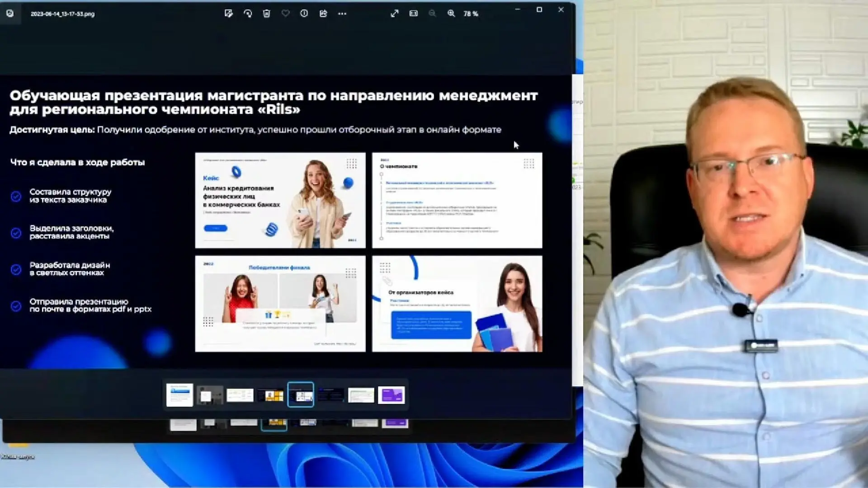Select the first white thumbnail with blue header
Image resolution: width=868 pixels, height=488 pixels.
pos(179,395)
